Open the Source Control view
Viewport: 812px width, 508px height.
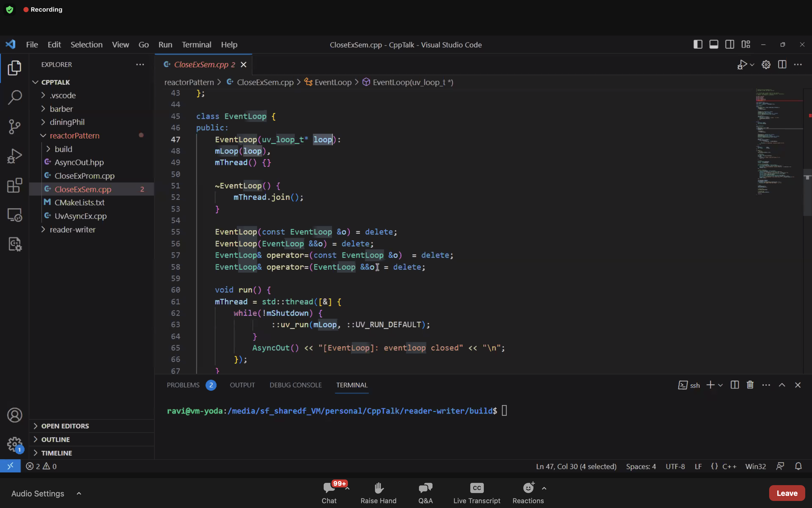pos(14,127)
